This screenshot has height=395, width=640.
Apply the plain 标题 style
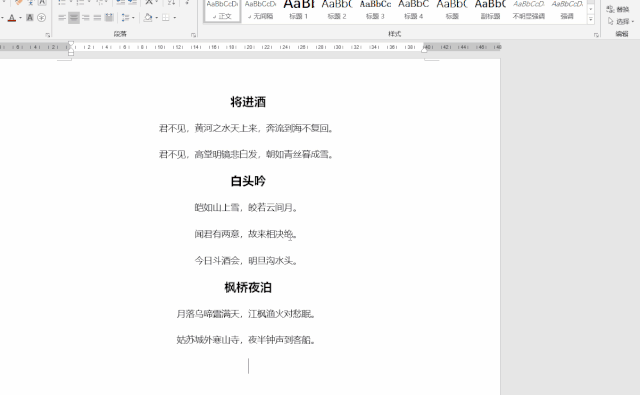(452, 10)
